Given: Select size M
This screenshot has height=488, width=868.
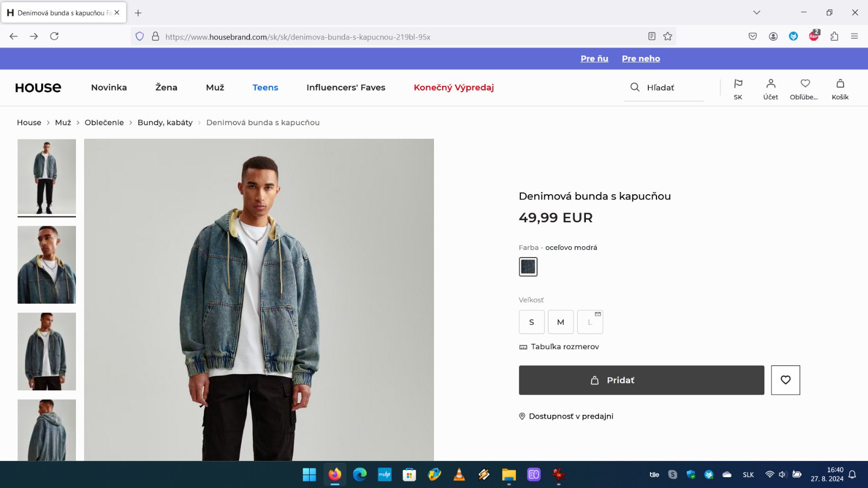Looking at the screenshot, I should (560, 322).
